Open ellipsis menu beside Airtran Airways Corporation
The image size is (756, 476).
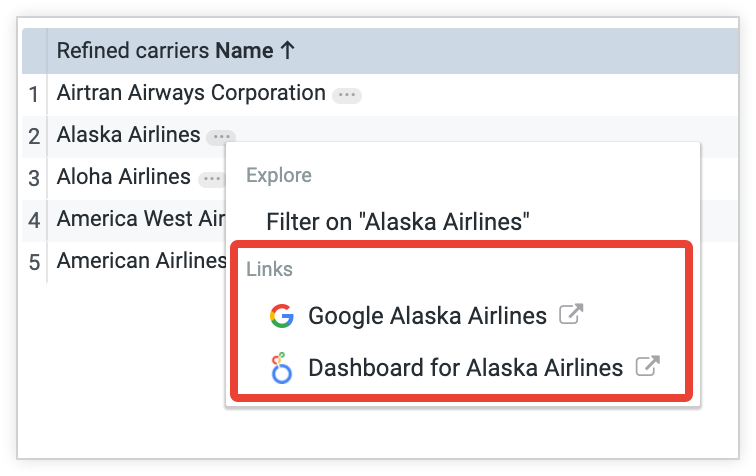[x=347, y=95]
